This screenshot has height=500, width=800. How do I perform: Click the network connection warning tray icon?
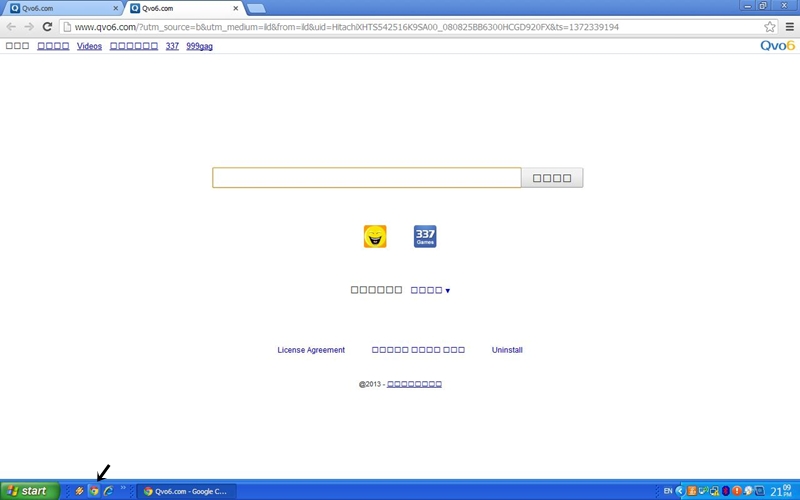[x=714, y=491]
